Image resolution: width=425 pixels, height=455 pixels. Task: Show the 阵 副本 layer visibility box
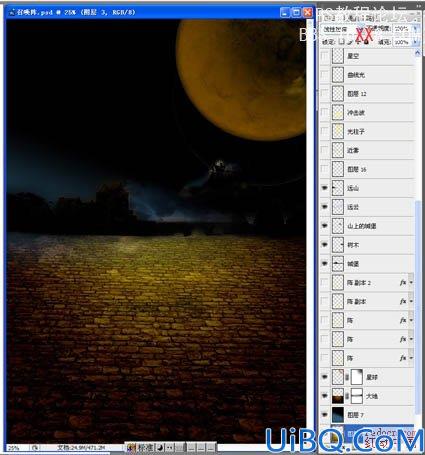pyautogui.click(x=324, y=301)
